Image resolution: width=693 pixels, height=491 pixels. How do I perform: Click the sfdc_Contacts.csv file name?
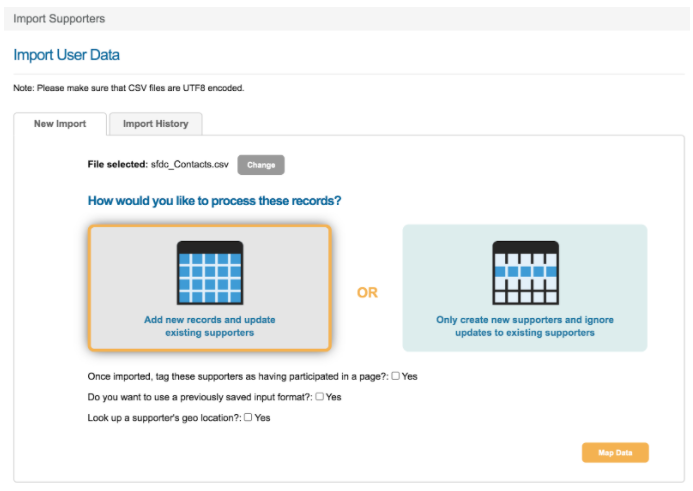click(x=189, y=164)
